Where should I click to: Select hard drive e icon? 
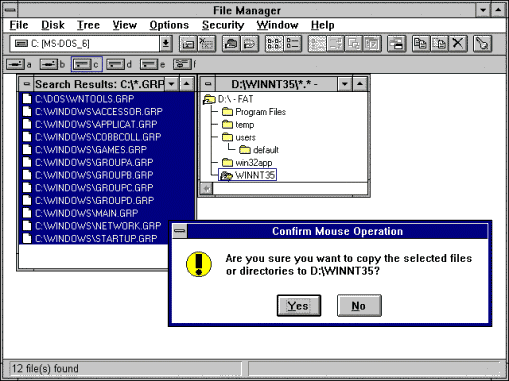[x=149, y=64]
